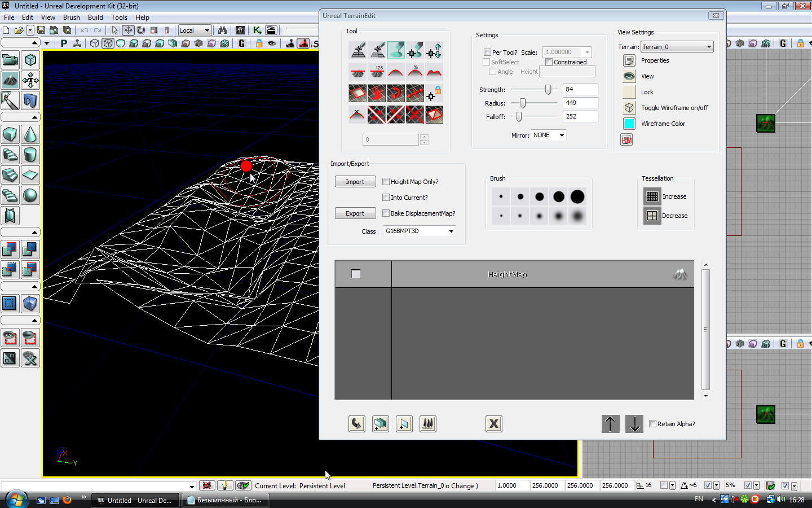Enable the Height Map Only checkbox
The width and height of the screenshot is (812, 508).
coord(386,182)
